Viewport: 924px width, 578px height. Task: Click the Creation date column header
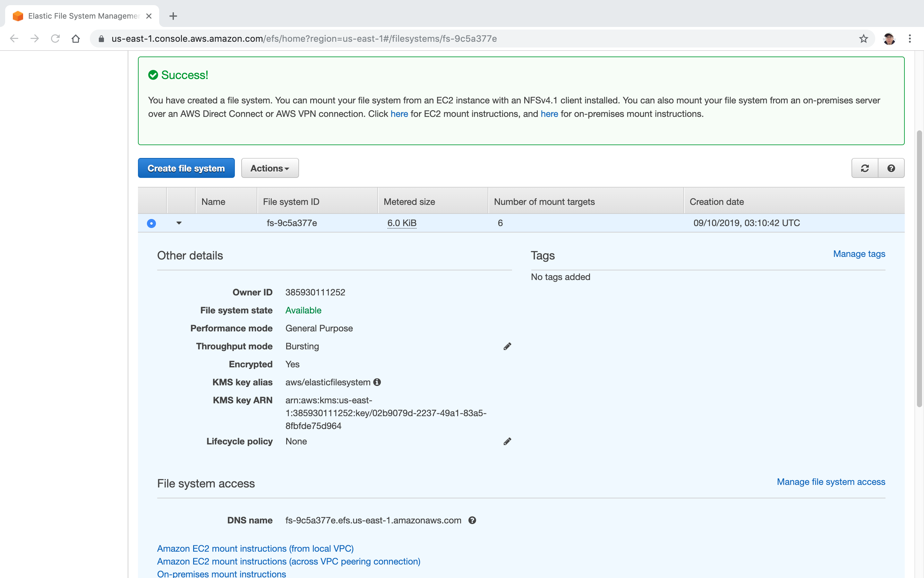(794, 201)
